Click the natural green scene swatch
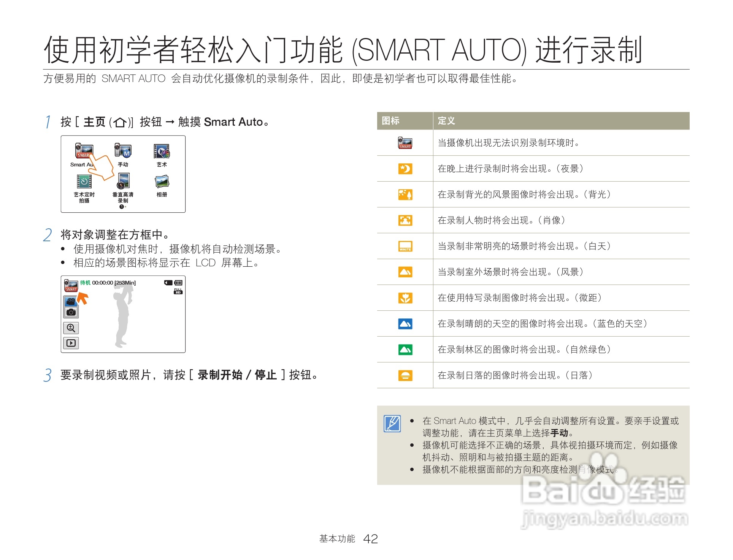Viewport: 733px width, 560px height. tap(405, 350)
